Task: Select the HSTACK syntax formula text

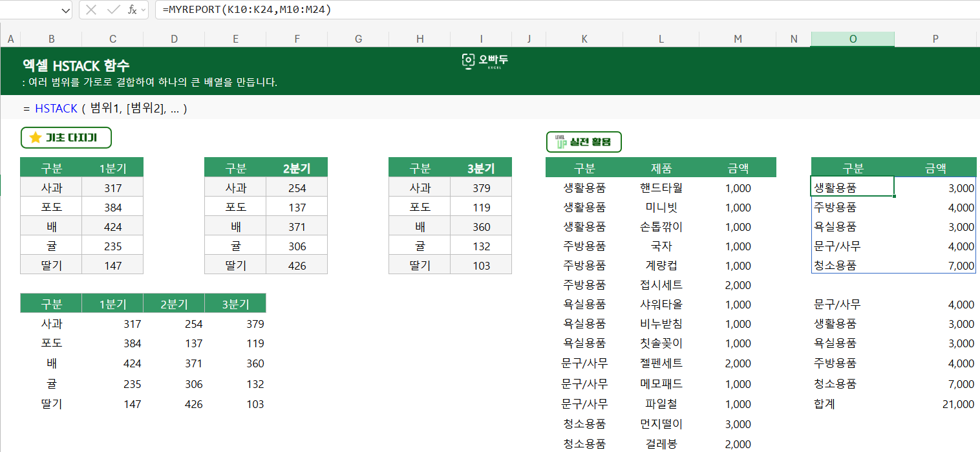Action: tap(105, 109)
